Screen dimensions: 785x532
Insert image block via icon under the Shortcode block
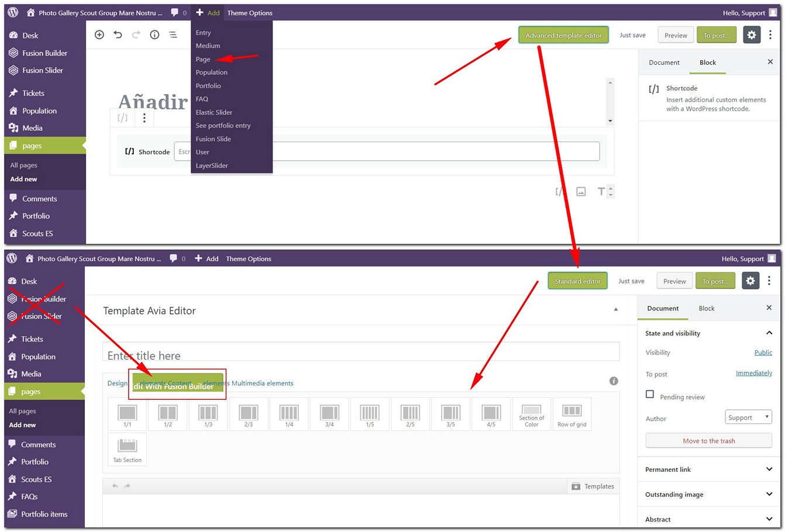581,192
